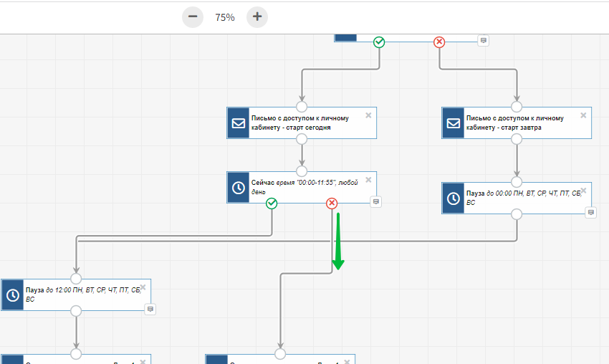Remove the 'старт завтра' email node

(583, 115)
